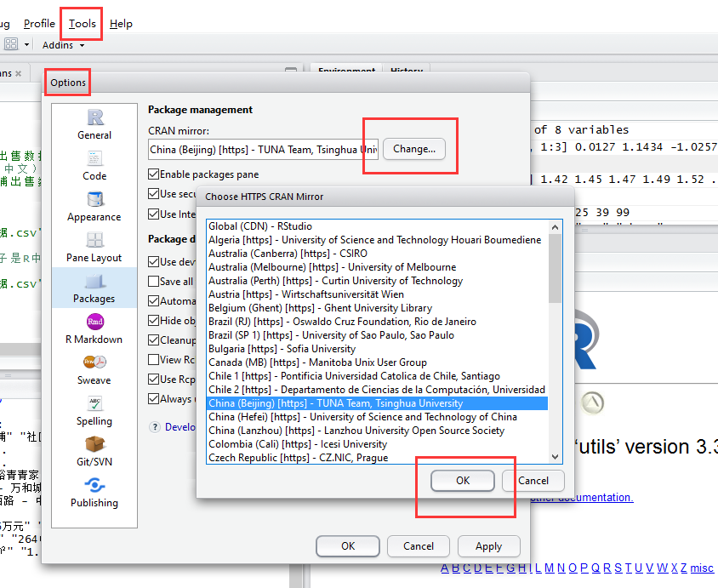This screenshot has width=718, height=588.
Task: Click mirror list scroll down arrow
Action: [x=555, y=457]
